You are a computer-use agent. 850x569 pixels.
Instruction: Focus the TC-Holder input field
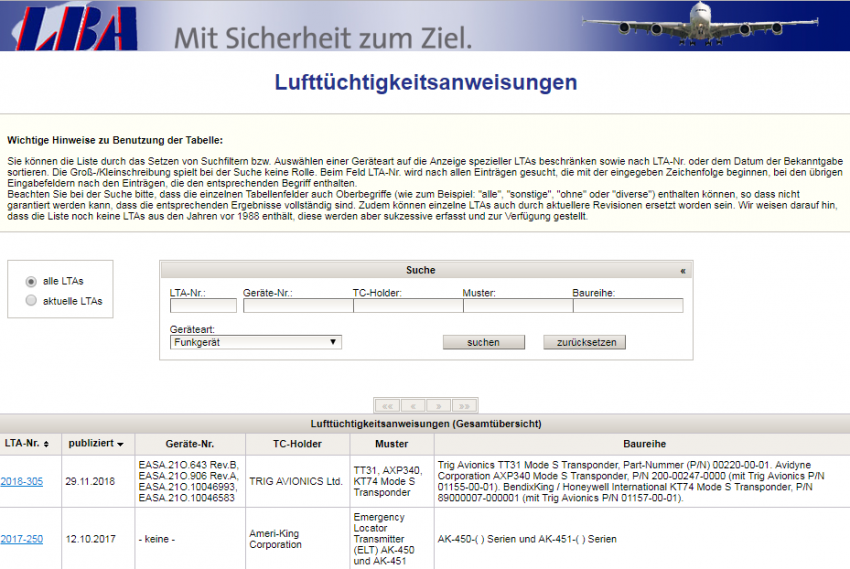coord(408,306)
